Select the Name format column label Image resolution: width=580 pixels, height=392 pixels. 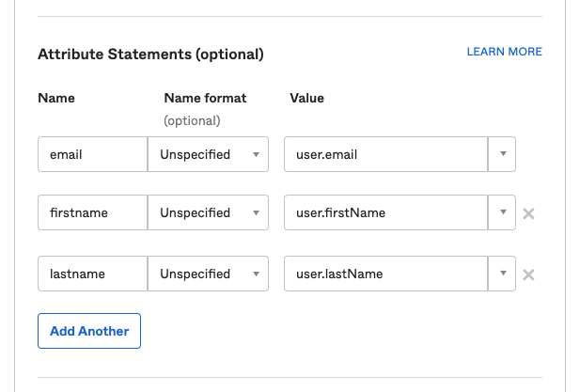(x=205, y=98)
